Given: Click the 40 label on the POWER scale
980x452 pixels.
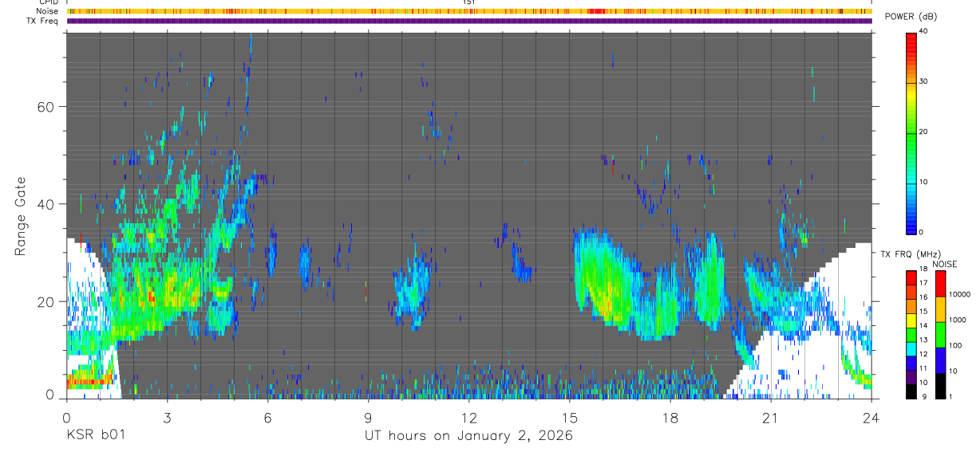Looking at the screenshot, I should (922, 31).
